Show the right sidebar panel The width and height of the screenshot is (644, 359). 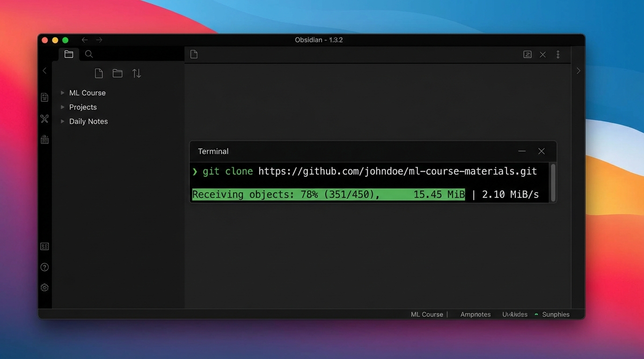coord(578,71)
